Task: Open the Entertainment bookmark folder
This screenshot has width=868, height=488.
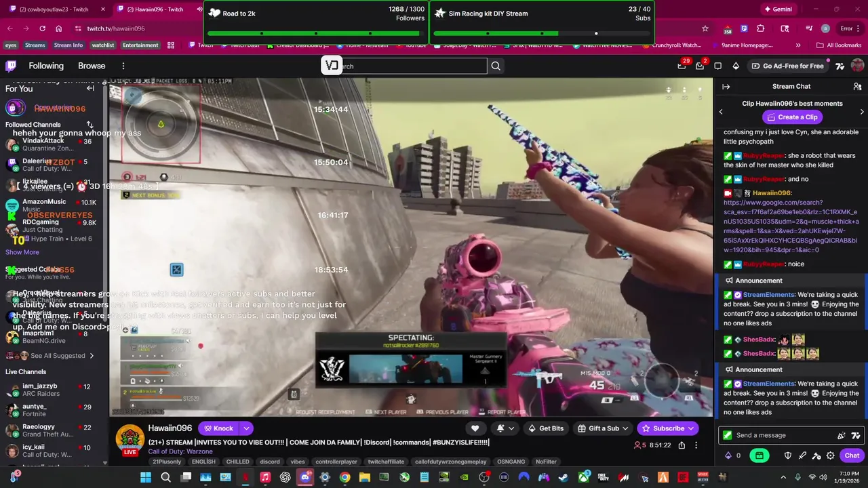Action: (x=140, y=45)
